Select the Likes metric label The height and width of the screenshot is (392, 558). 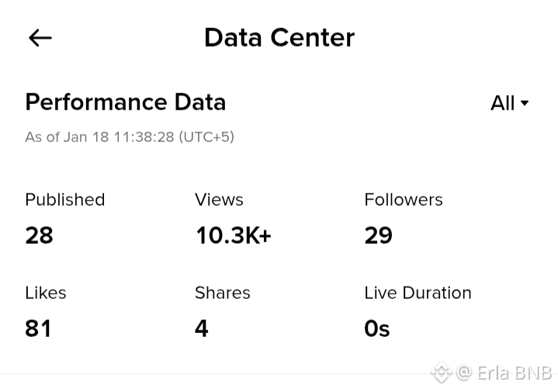click(46, 293)
